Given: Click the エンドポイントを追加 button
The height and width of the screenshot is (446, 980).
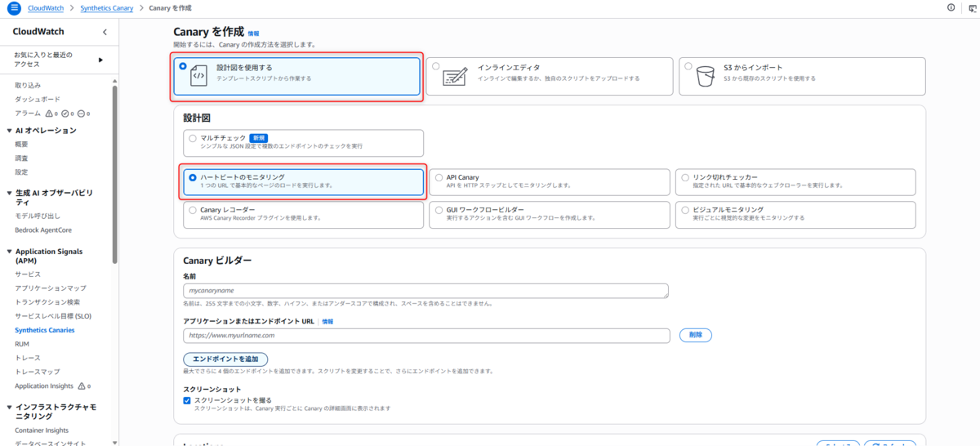Looking at the screenshot, I should click(225, 359).
